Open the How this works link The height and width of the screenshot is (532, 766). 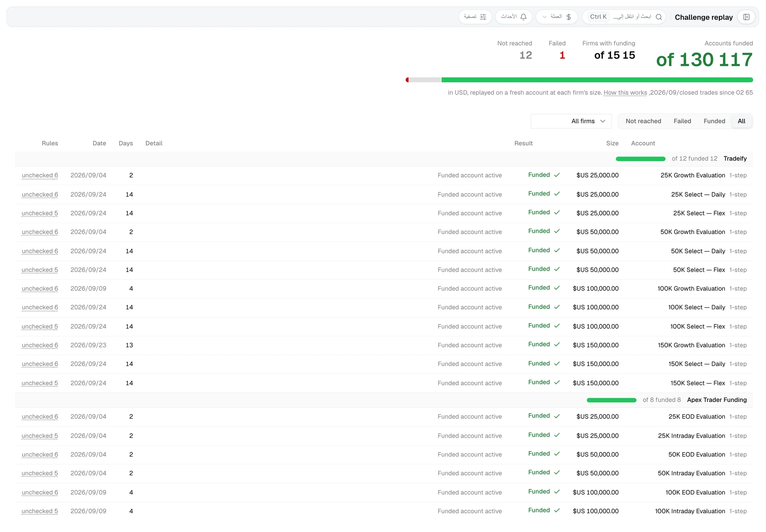click(x=625, y=93)
